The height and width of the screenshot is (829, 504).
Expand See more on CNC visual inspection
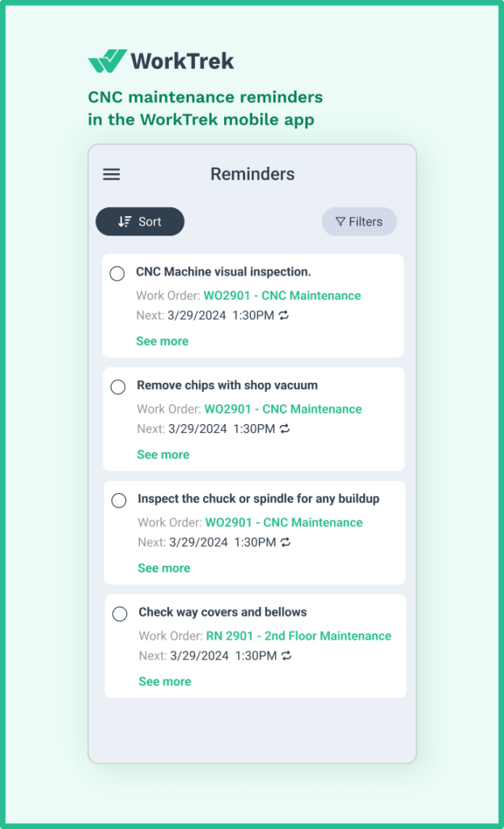[x=162, y=341]
